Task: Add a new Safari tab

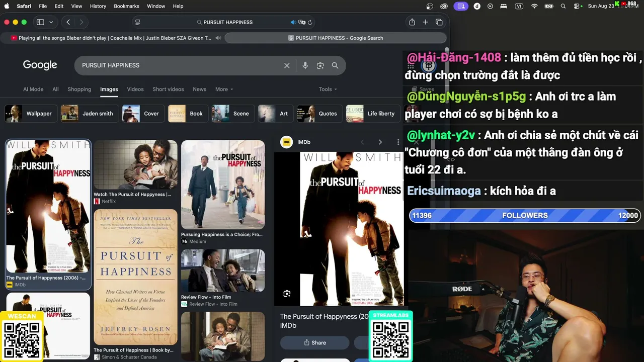Action: click(425, 22)
